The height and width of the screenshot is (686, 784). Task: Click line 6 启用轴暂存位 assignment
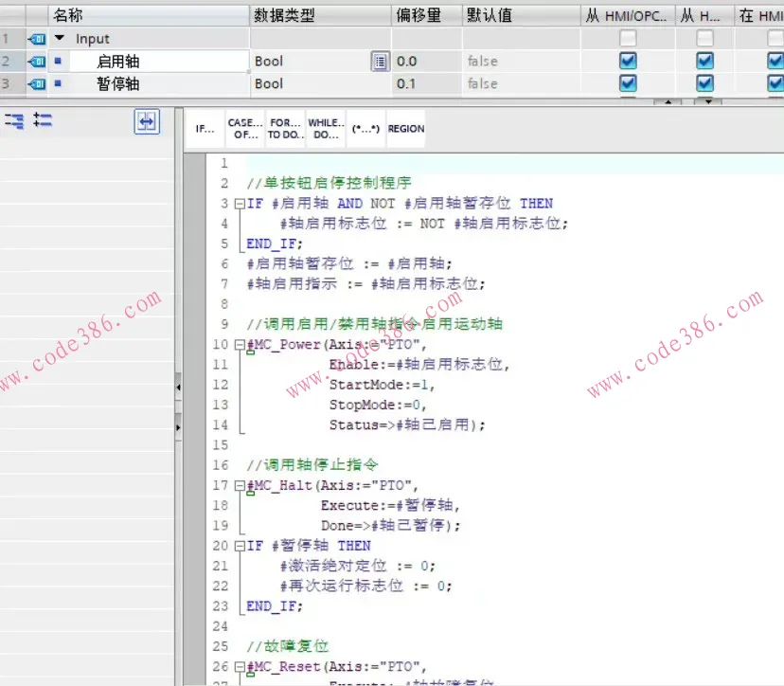(x=349, y=263)
